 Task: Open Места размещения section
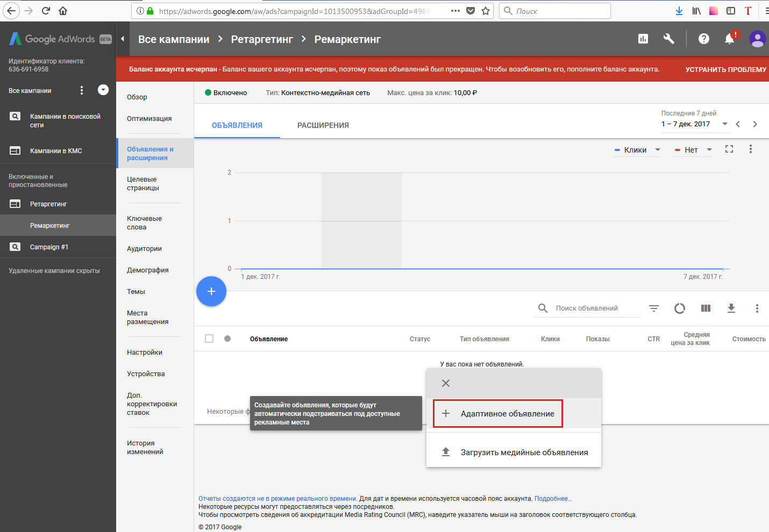click(148, 318)
